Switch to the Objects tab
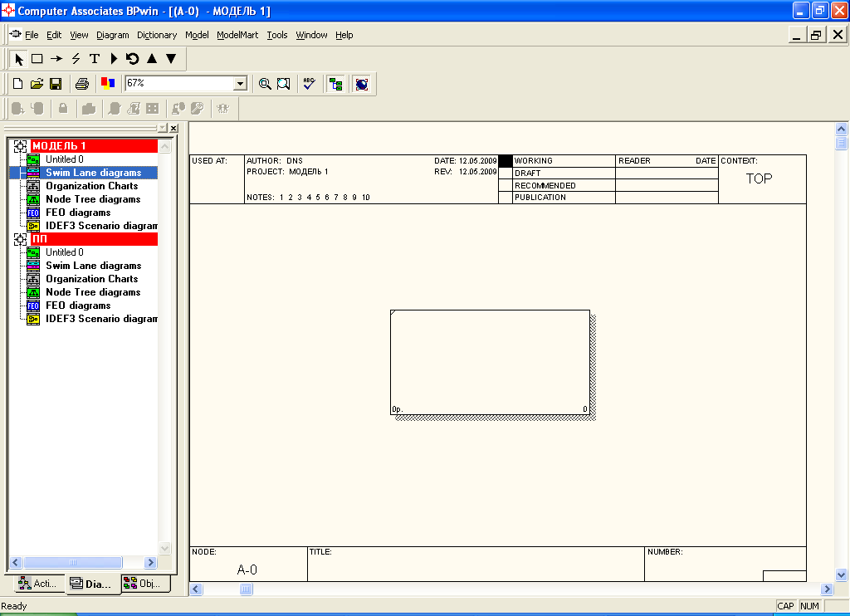Screen dimensions: 850x616 pos(142,584)
